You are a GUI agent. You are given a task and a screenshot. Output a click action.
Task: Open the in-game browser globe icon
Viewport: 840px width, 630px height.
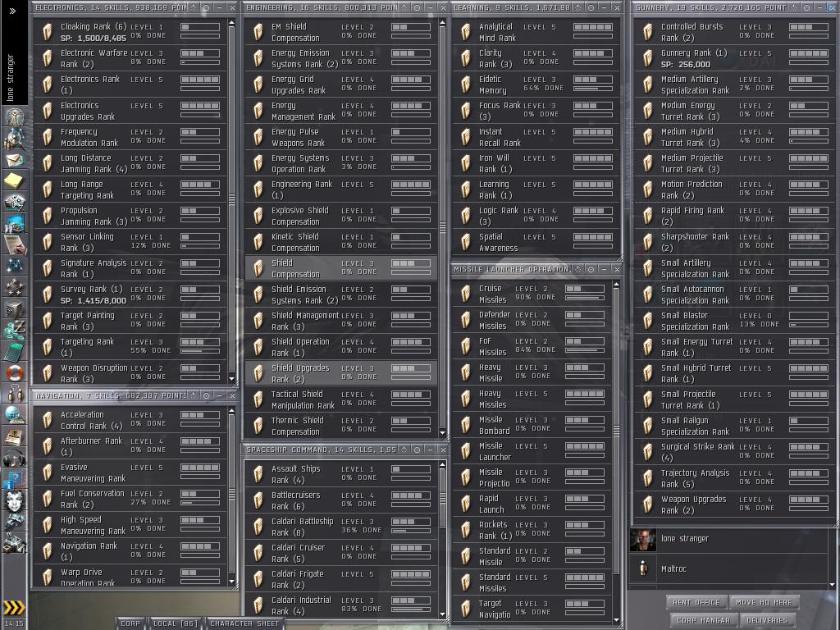coord(15,414)
